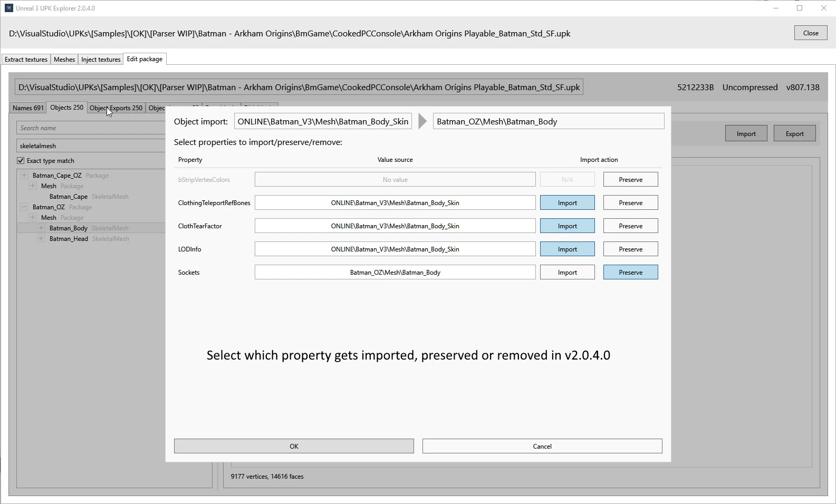
Task: Collapse the Batman_OZ package node
Action: click(24, 207)
